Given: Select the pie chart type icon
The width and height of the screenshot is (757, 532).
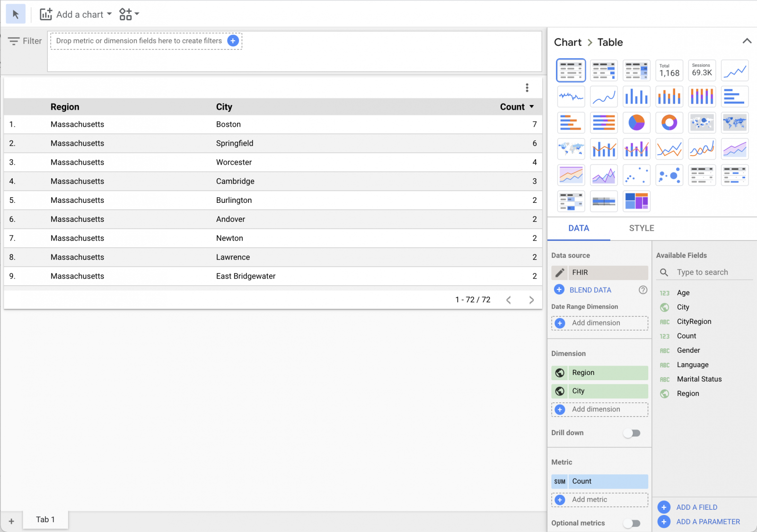Looking at the screenshot, I should (x=636, y=123).
